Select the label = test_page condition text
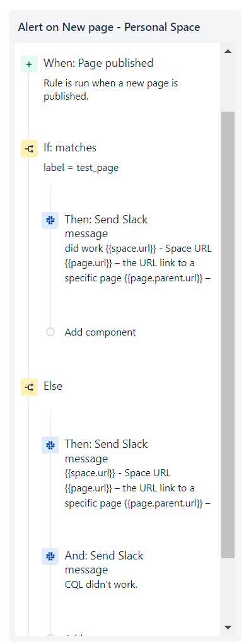This screenshot has width=244, height=644. click(x=81, y=168)
